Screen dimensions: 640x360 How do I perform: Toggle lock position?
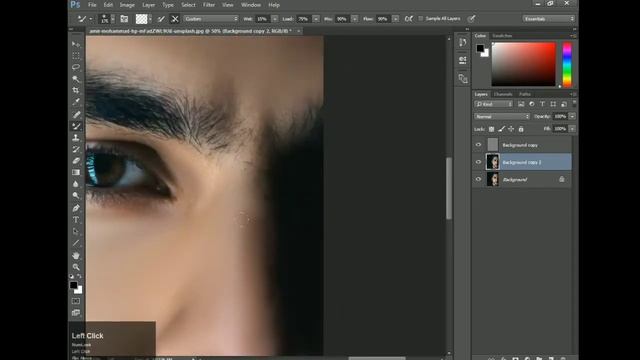[x=511, y=129]
